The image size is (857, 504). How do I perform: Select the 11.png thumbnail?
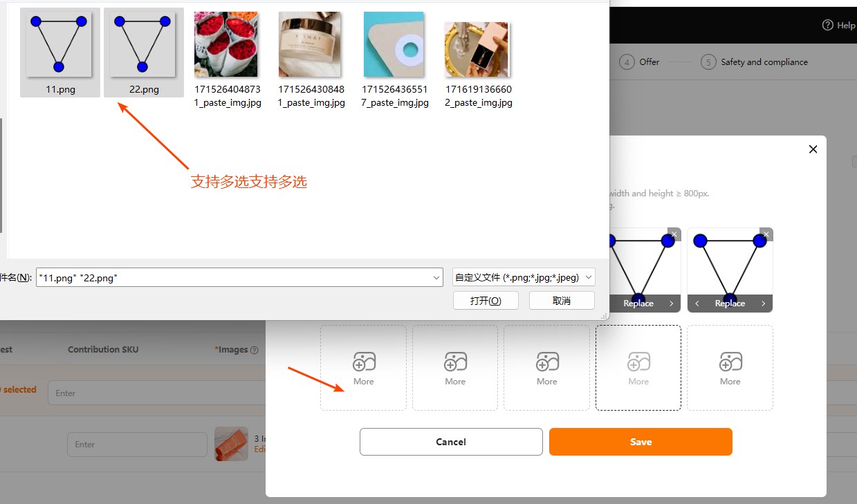pos(59,44)
